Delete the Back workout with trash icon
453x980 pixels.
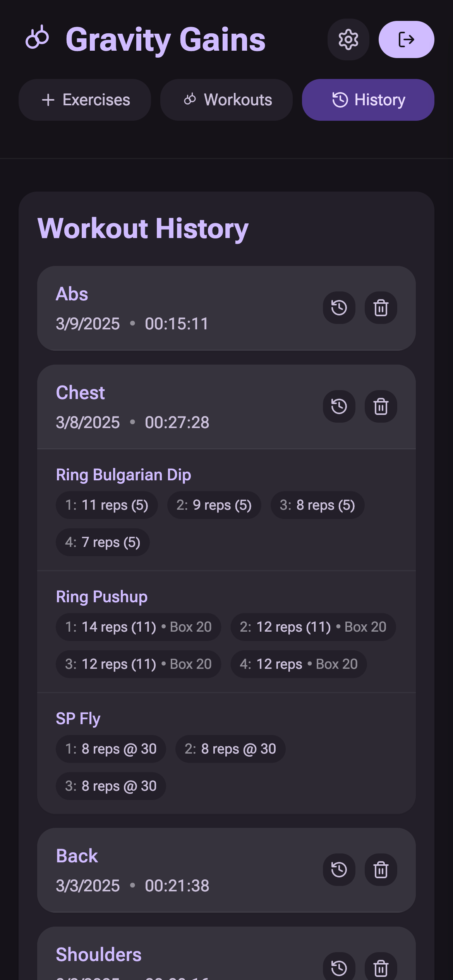380,869
